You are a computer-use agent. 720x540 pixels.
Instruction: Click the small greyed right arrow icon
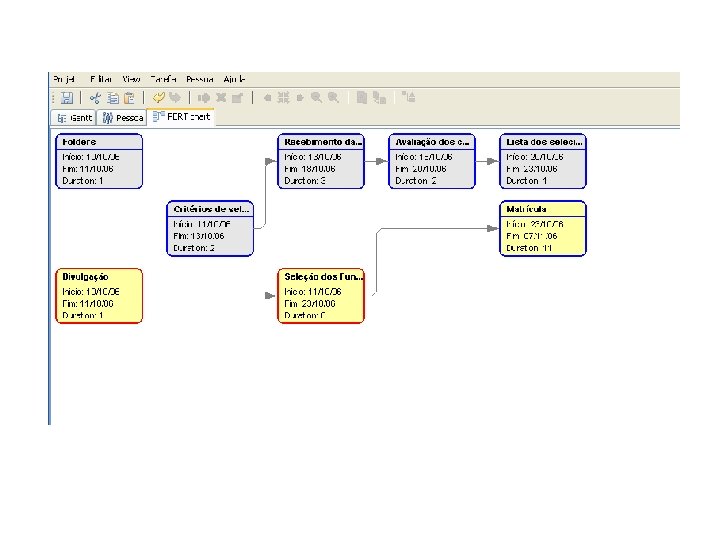click(x=300, y=97)
